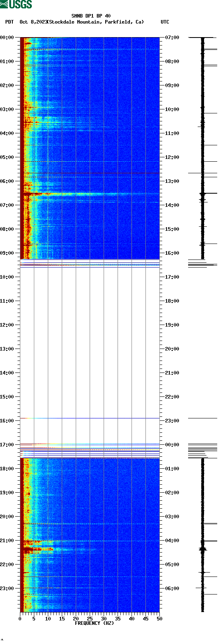Click the 06:00 PDT time label
The height and width of the screenshot is (644, 220).
tap(7, 181)
